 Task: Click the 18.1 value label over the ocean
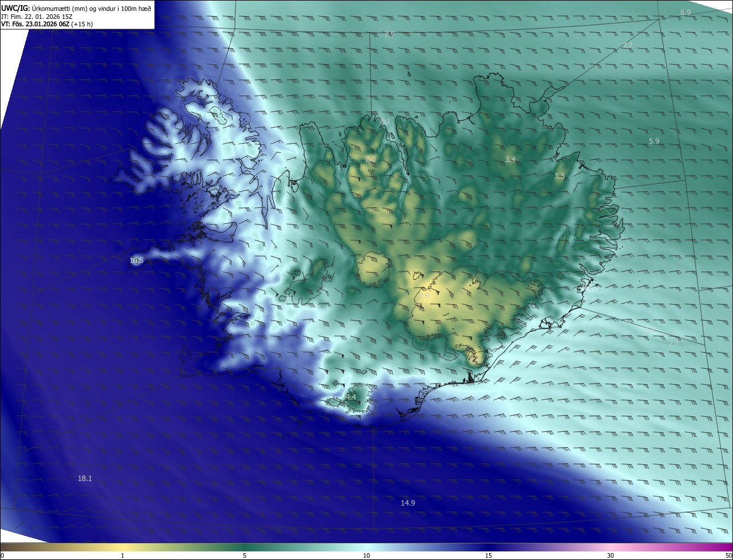click(85, 478)
